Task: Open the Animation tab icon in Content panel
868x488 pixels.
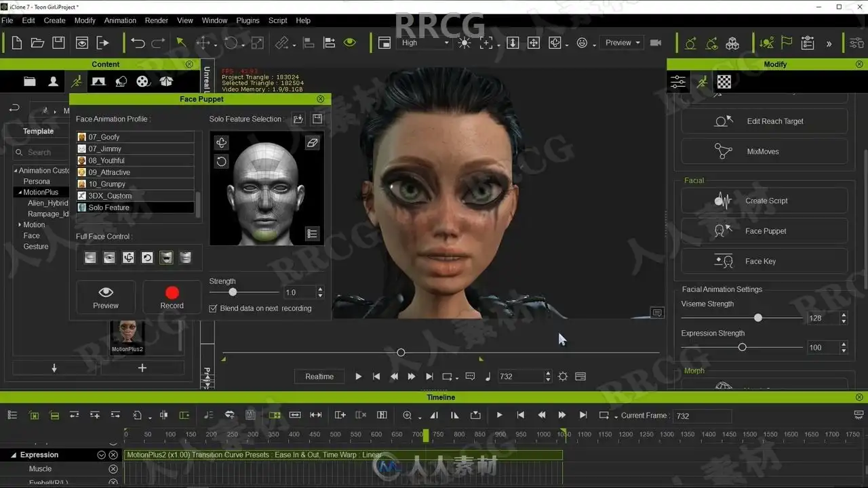Action: 76,81
